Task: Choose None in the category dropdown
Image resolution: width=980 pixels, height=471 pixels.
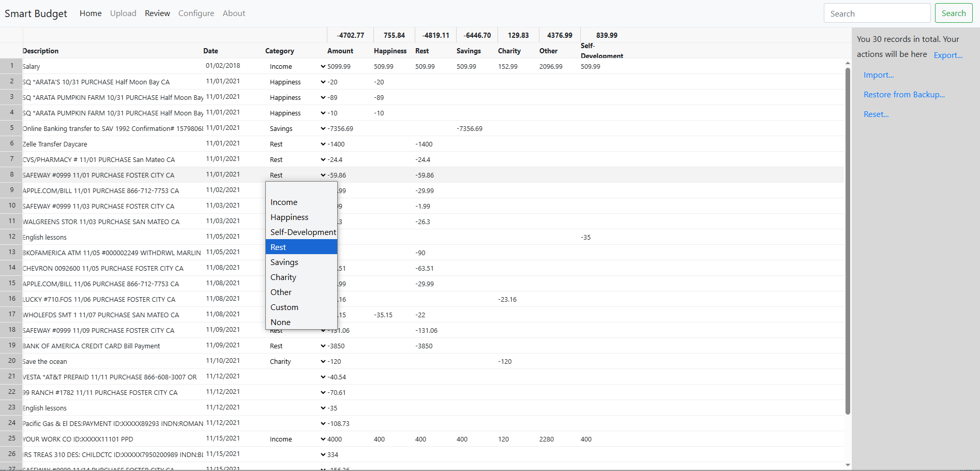Action: click(280, 322)
